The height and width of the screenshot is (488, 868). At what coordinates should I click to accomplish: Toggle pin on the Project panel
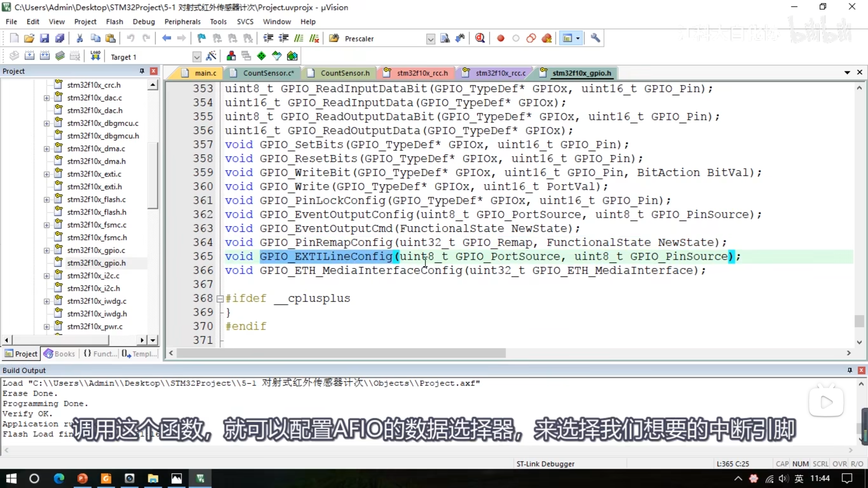142,71
